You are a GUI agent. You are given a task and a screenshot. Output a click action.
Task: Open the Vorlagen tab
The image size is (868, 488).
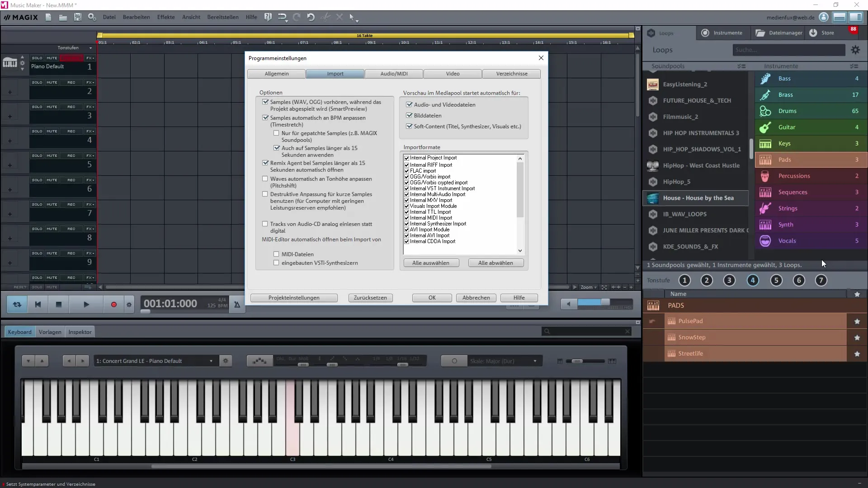click(x=50, y=332)
